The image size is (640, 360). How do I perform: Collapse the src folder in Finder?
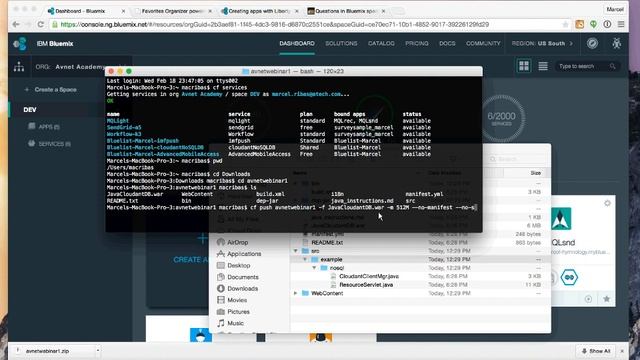[x=296, y=251]
